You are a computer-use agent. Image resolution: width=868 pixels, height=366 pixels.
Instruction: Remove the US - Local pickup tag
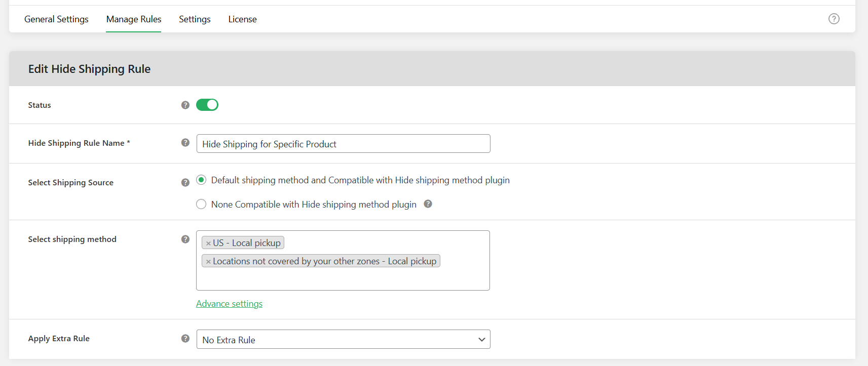coord(208,243)
